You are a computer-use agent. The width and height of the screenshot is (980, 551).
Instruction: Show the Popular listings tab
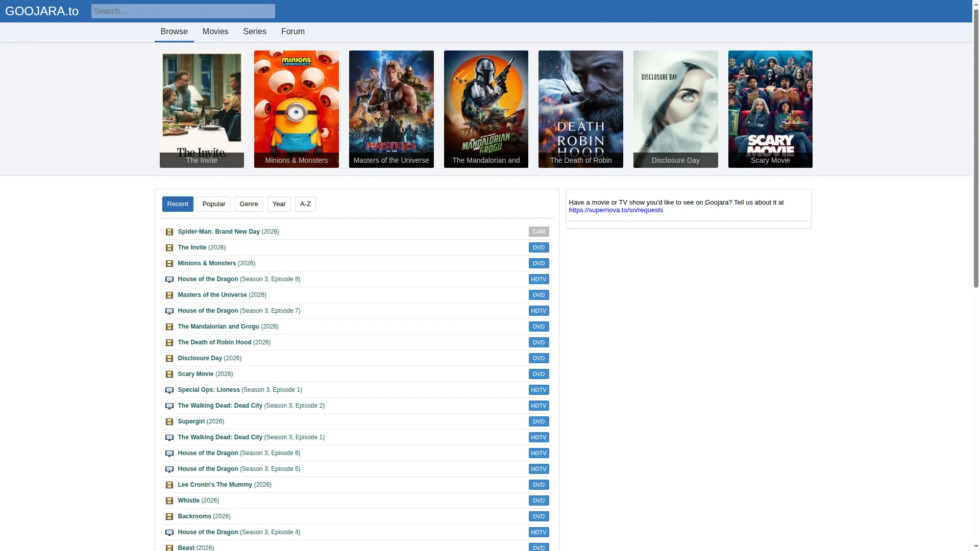214,204
